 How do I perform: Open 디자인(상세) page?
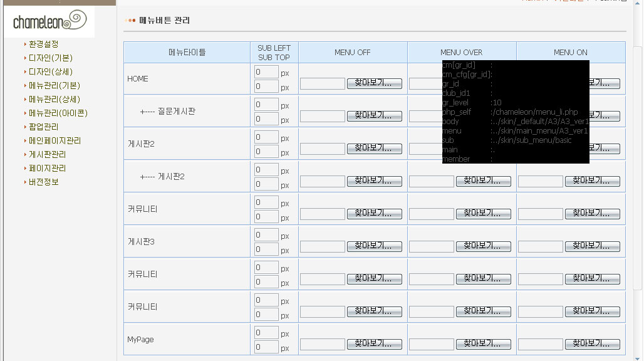50,71
